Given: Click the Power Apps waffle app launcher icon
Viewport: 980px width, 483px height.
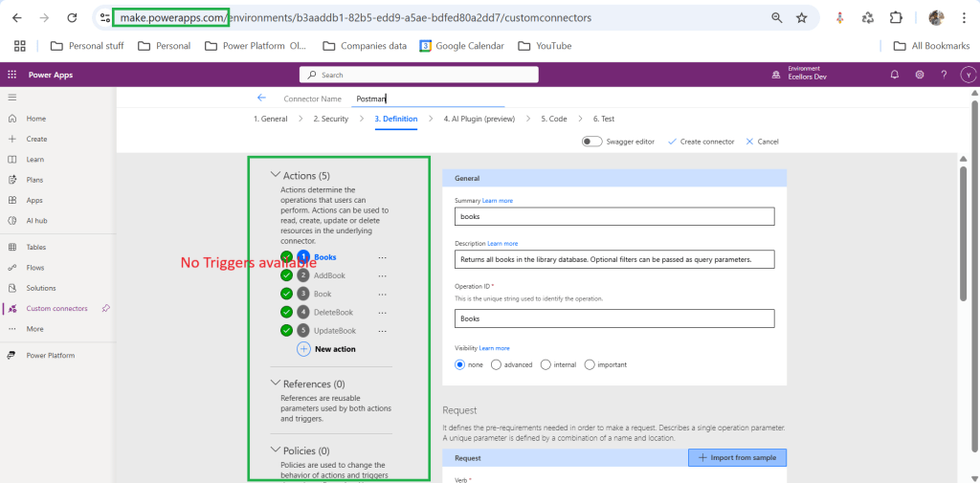Looking at the screenshot, I should [12, 75].
